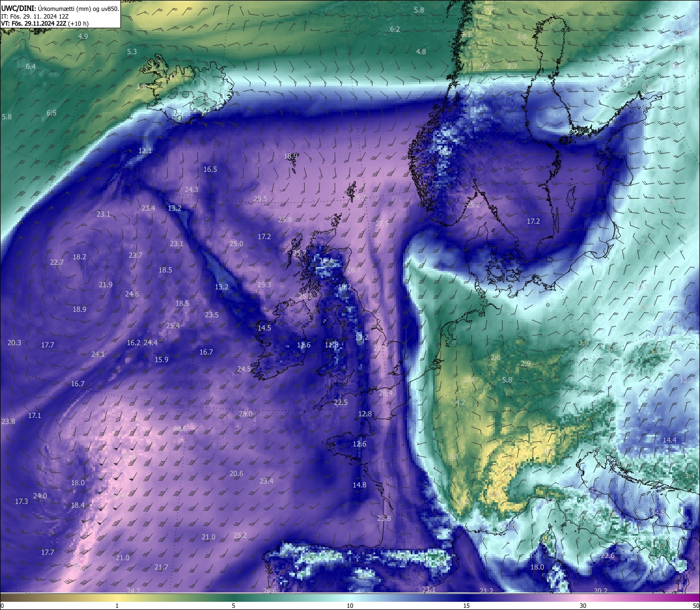Screen dimensions: 700x610
Task: Click the map value '25.3' on the map
Action: pyautogui.click(x=264, y=285)
